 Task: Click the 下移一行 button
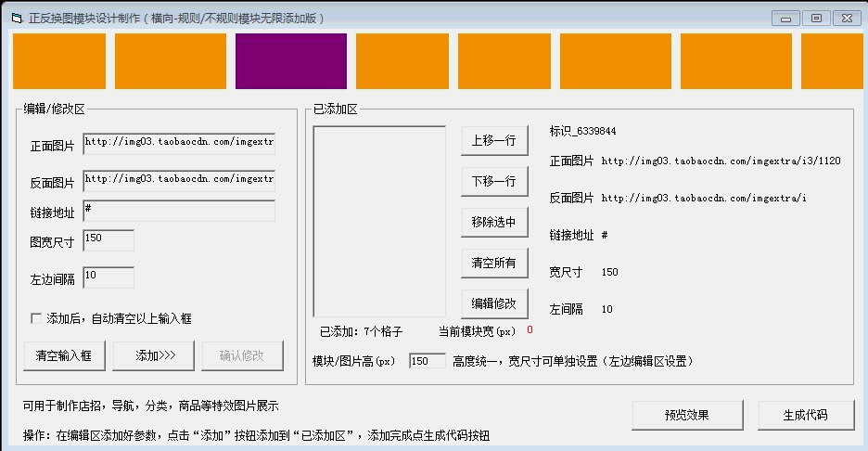(494, 181)
